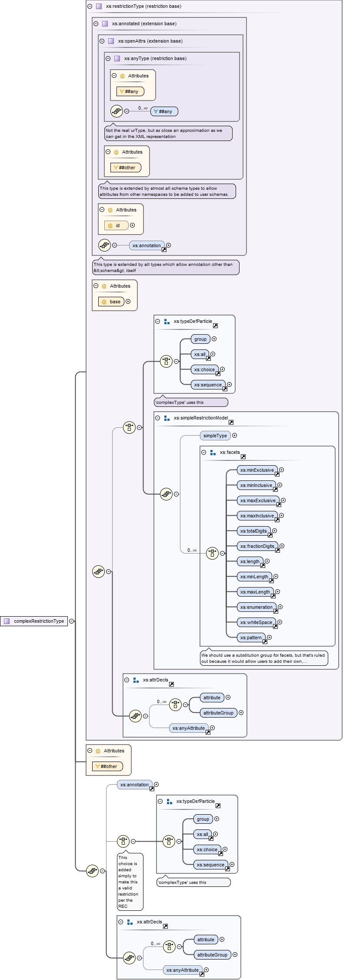Viewport: 343px width, 980px height.
Task: Click the xs:facets group icon
Action: pyautogui.click(x=213, y=453)
